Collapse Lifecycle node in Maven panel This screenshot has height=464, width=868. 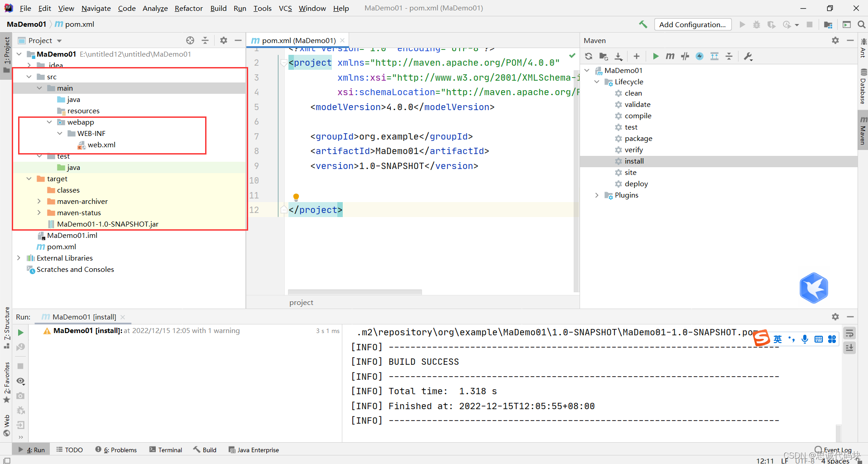tap(597, 82)
